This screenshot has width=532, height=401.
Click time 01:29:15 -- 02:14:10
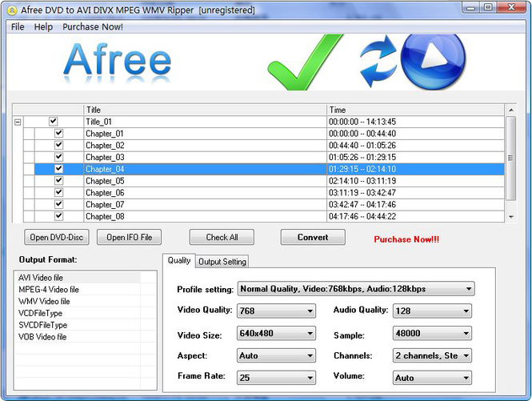pos(362,169)
